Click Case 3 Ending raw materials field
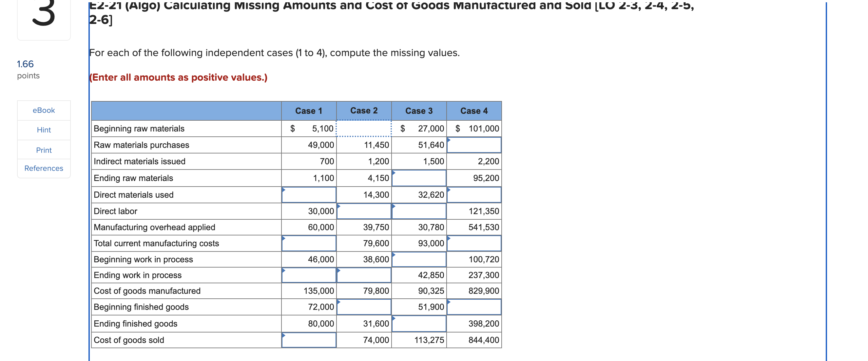Image resolution: width=868 pixels, height=361 pixels. [419, 178]
